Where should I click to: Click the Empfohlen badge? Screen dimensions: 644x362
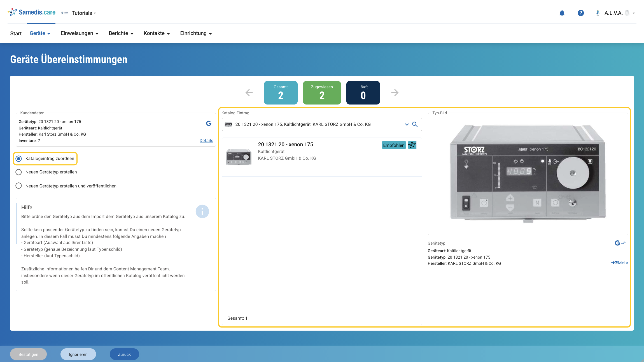coord(394,145)
